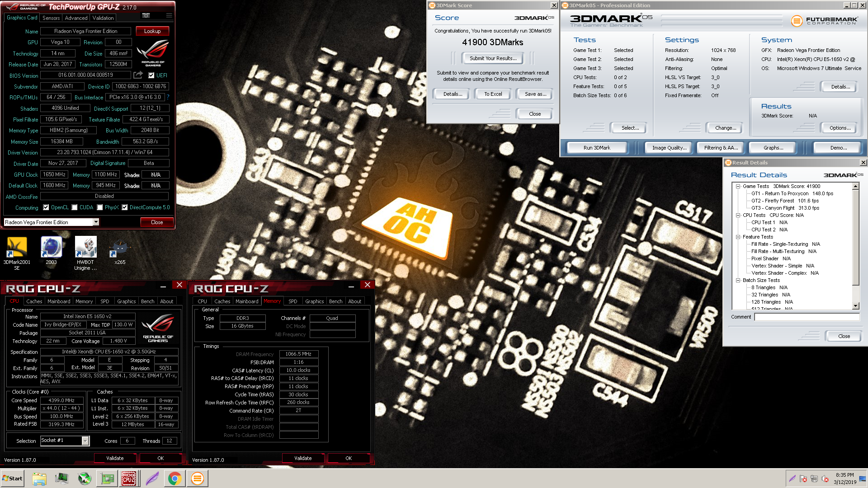This screenshot has height=488, width=868.
Task: Click the hardware monitor taskbar icon
Action: (x=62, y=479)
